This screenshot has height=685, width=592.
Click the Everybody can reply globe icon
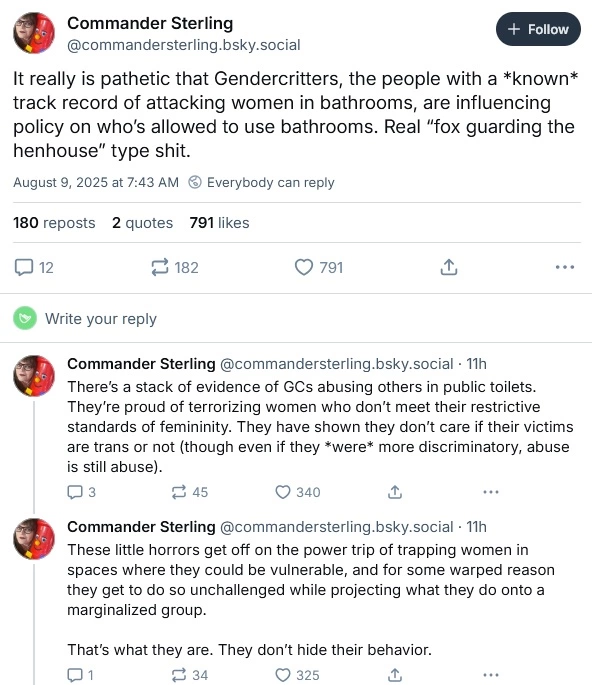coord(195,182)
